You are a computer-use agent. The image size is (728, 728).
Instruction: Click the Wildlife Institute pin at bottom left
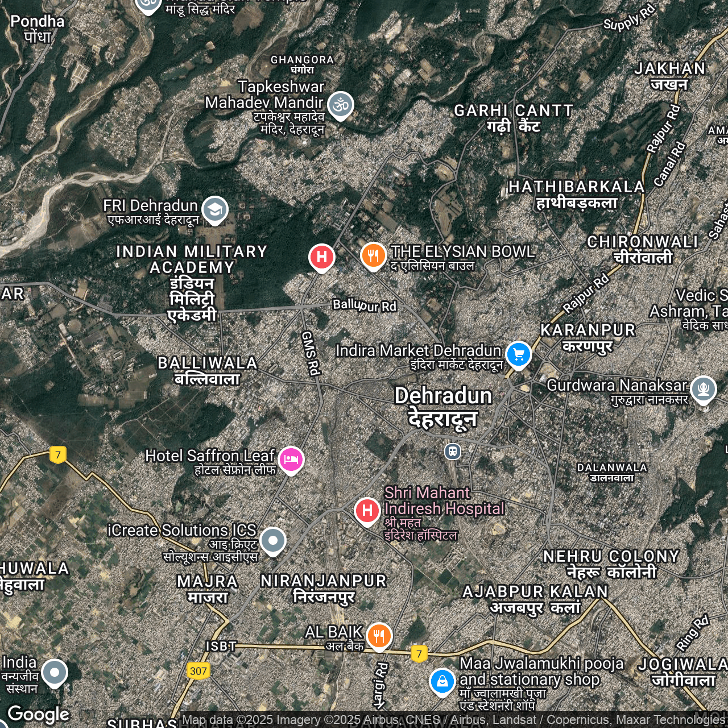point(55,672)
